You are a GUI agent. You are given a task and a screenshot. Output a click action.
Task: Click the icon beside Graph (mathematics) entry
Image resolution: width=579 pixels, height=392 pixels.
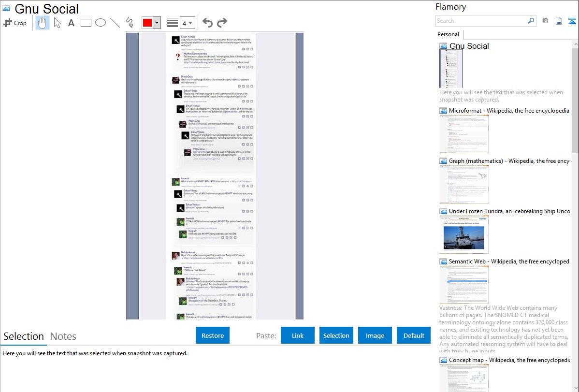pyautogui.click(x=443, y=161)
